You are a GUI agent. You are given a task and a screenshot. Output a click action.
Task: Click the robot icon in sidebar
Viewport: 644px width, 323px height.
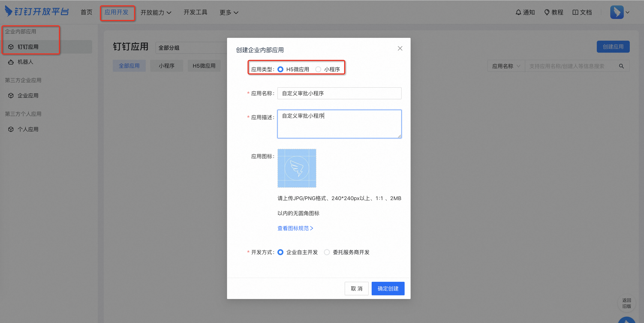tap(11, 62)
